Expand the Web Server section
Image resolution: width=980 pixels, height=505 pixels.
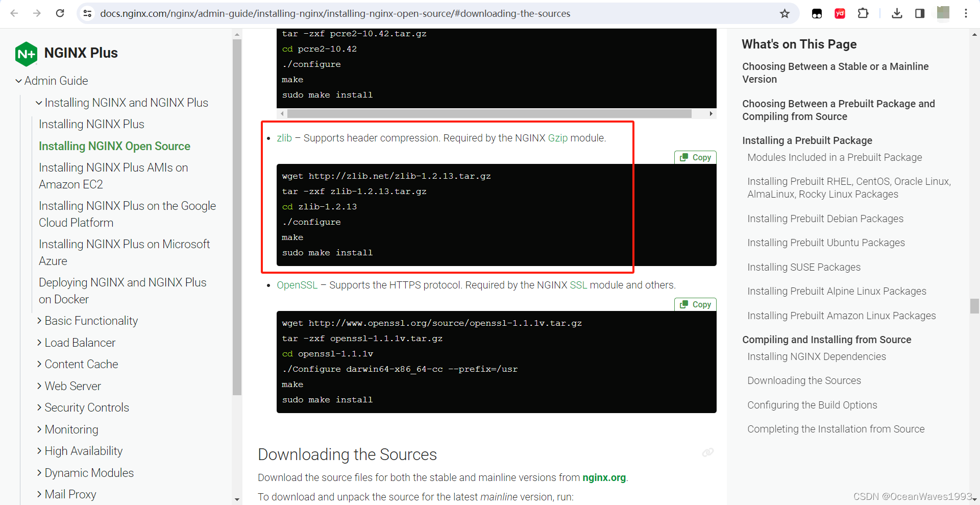coord(39,386)
